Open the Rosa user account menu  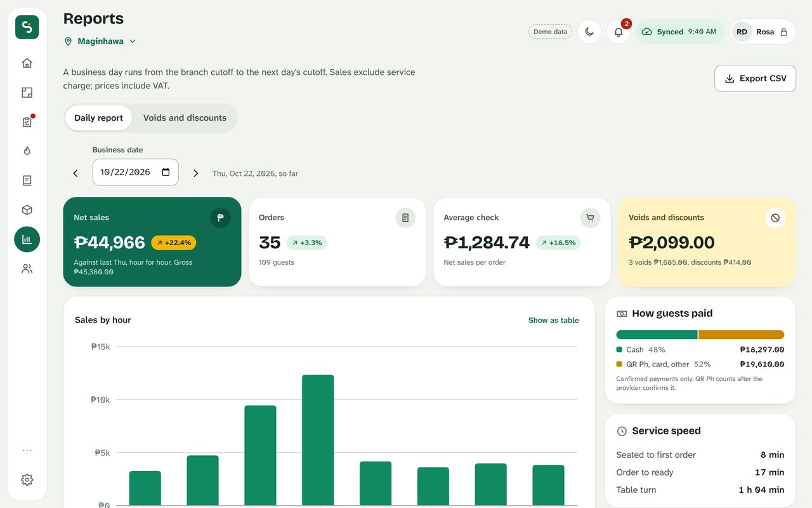(763, 32)
